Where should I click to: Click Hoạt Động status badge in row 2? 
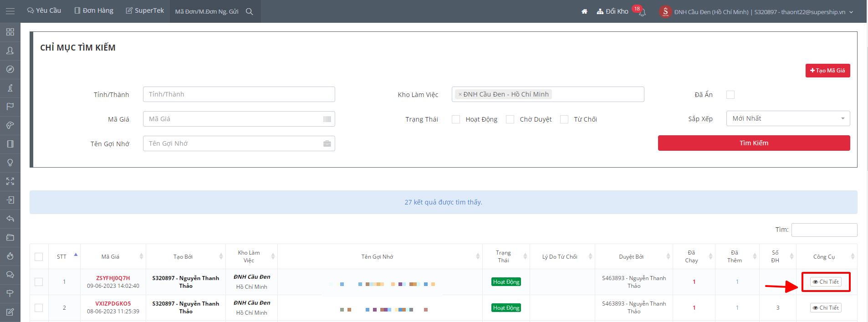coord(506,308)
